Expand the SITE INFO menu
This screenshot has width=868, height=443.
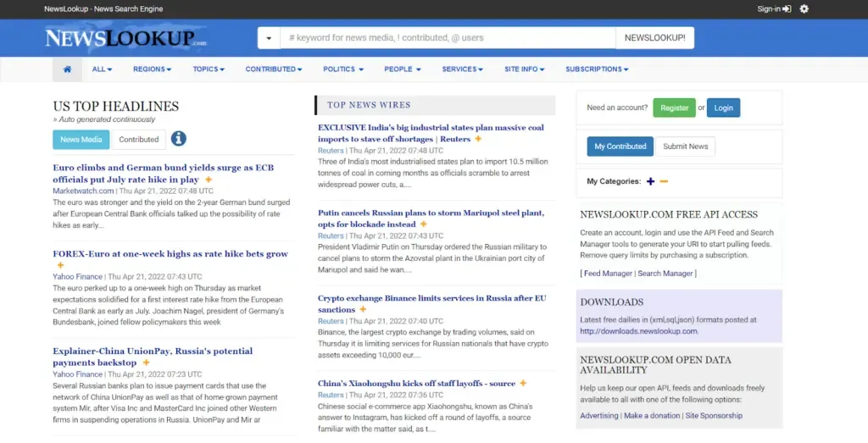point(524,69)
